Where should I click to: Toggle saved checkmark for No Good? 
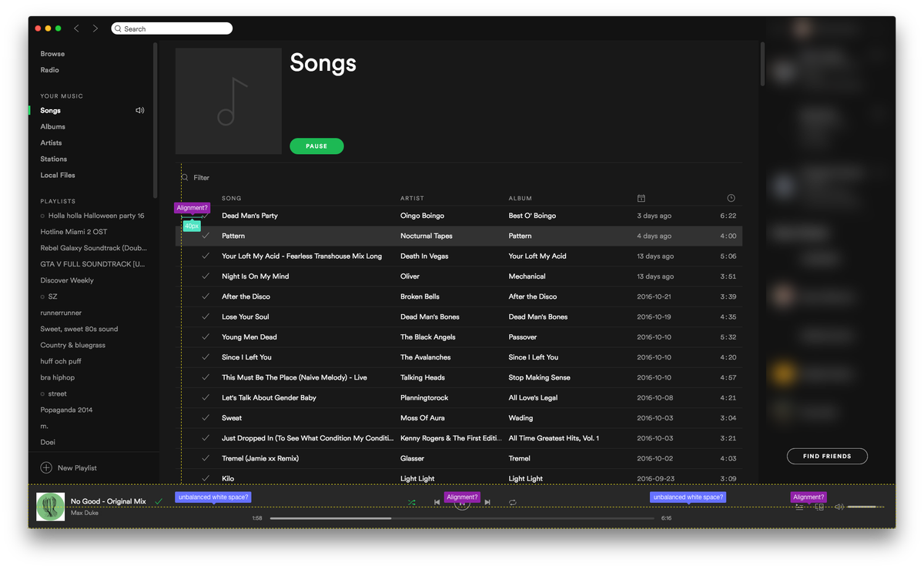[x=159, y=501]
